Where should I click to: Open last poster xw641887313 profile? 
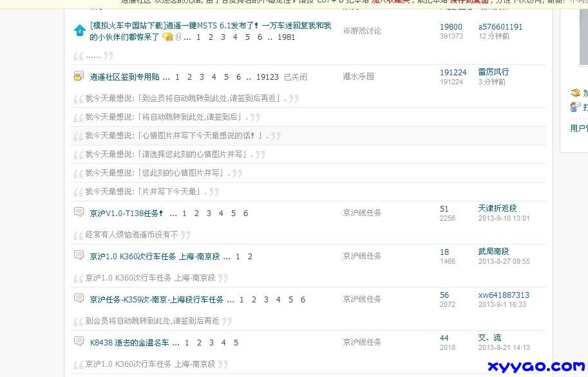tap(503, 295)
